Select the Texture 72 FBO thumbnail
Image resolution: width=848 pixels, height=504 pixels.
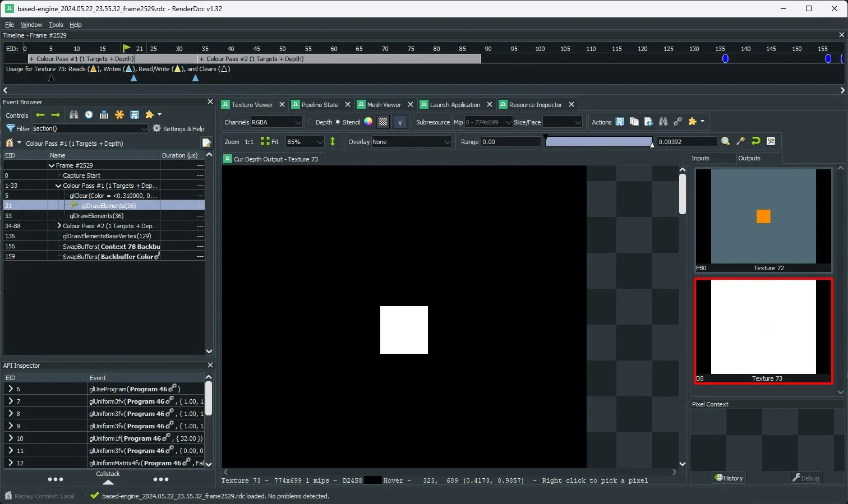763,220
